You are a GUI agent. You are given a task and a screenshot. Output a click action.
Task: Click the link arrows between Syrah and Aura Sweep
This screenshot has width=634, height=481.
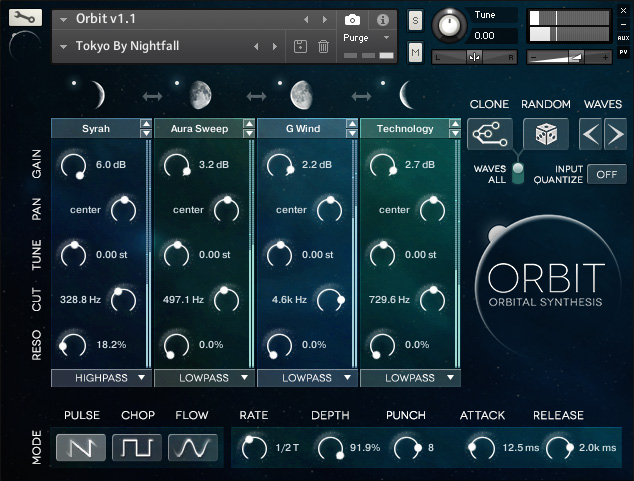tap(152, 96)
